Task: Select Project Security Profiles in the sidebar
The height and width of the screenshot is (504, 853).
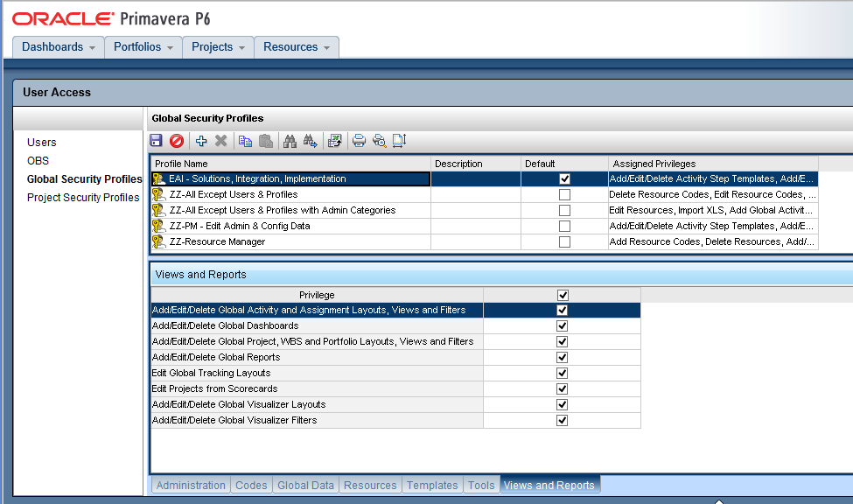Action: click(x=82, y=198)
